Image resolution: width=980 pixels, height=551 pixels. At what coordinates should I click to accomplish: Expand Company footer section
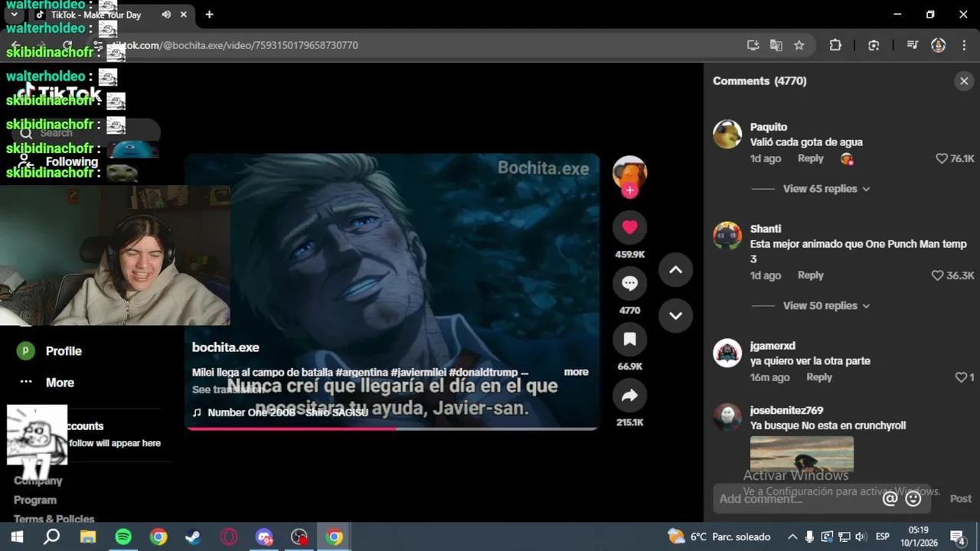click(38, 481)
